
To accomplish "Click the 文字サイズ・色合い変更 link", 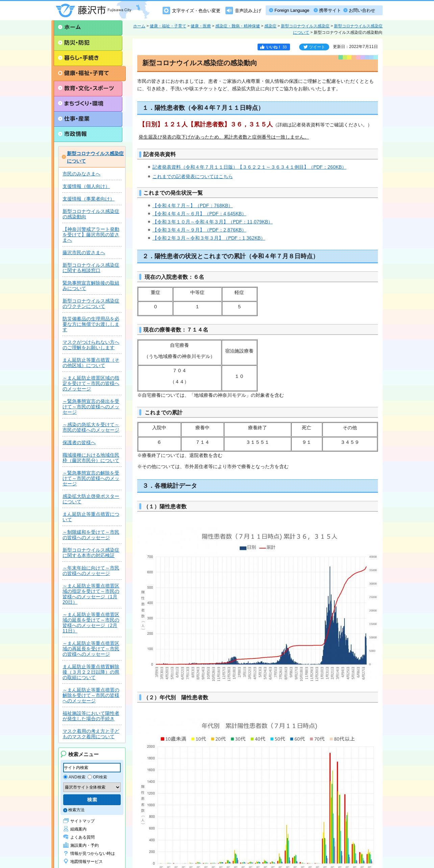I will (196, 11).
